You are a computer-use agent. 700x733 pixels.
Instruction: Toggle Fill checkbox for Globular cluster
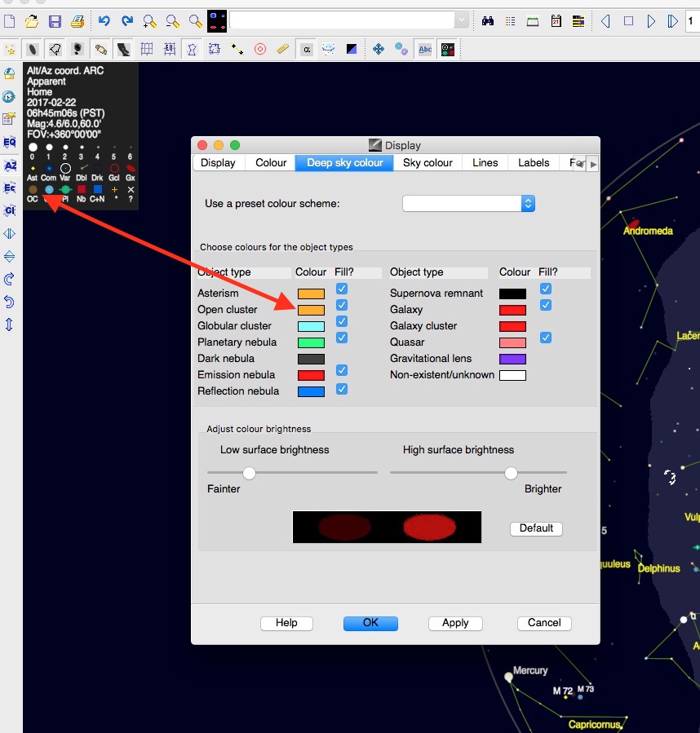point(342,321)
